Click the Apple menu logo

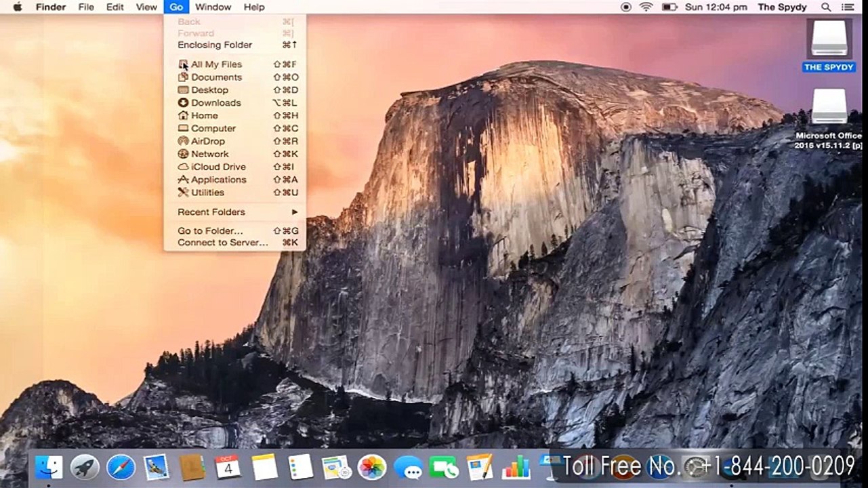18,7
